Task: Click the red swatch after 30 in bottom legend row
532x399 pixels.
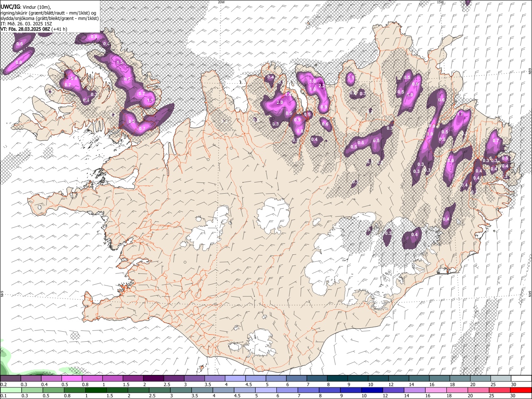Action: (521, 390)
